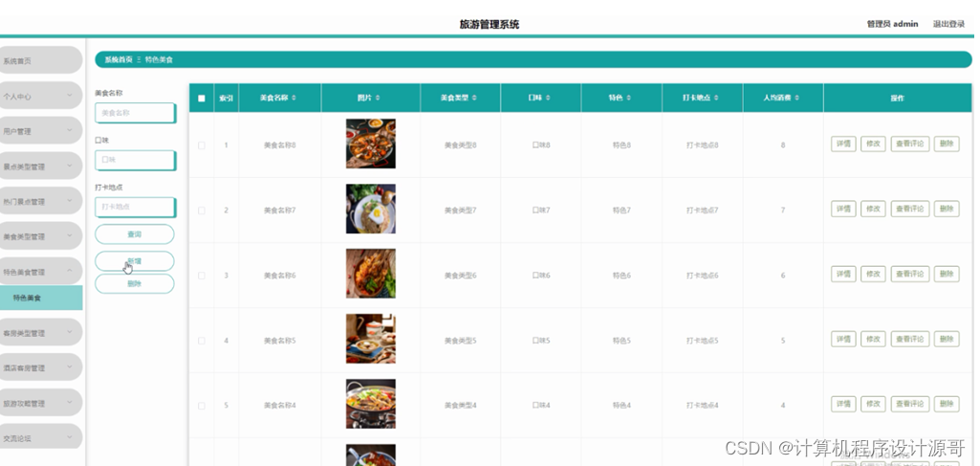Click 删除 for 美食名称5 row

click(x=947, y=339)
